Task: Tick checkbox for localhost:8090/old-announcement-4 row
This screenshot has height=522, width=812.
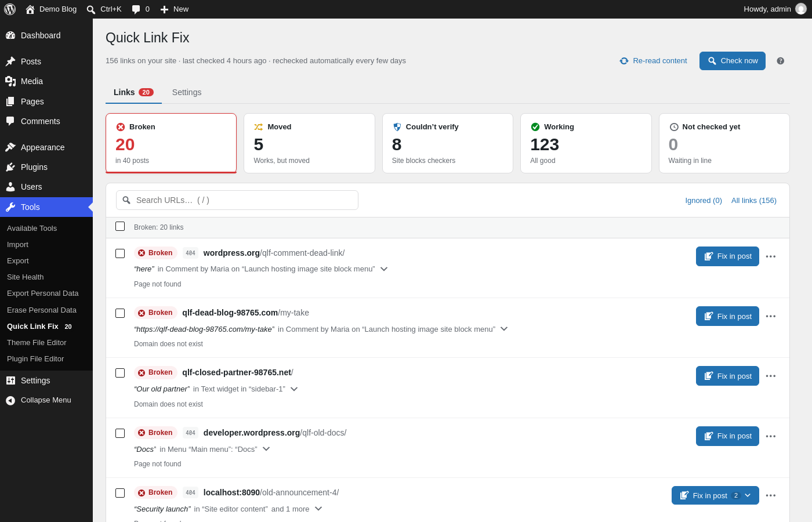Action: [x=120, y=493]
